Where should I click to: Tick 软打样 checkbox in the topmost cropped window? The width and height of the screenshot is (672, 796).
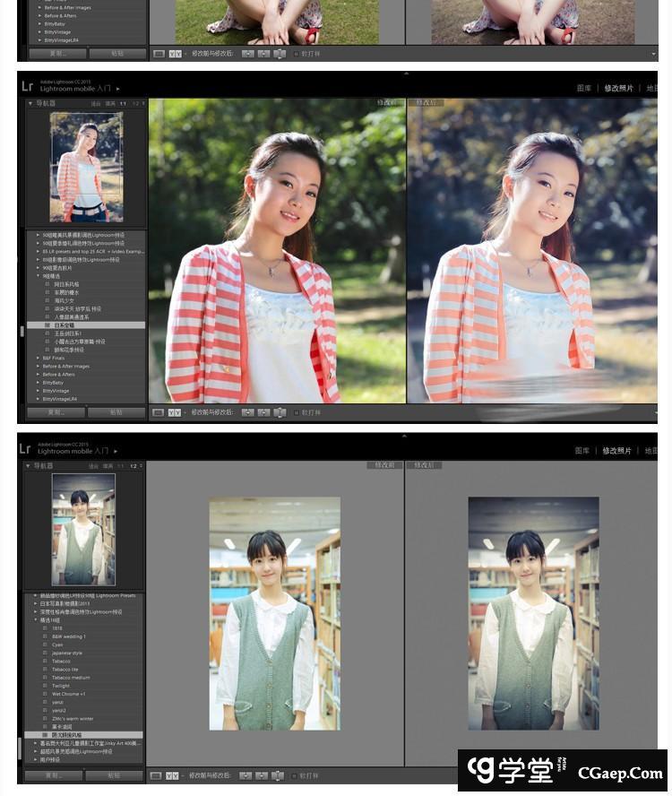point(297,54)
